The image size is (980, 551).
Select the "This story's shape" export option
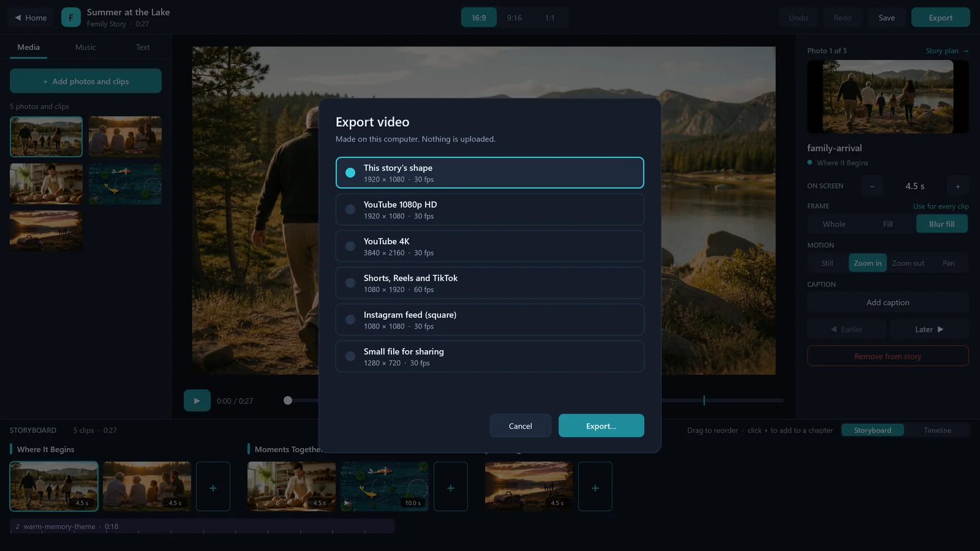(x=489, y=173)
